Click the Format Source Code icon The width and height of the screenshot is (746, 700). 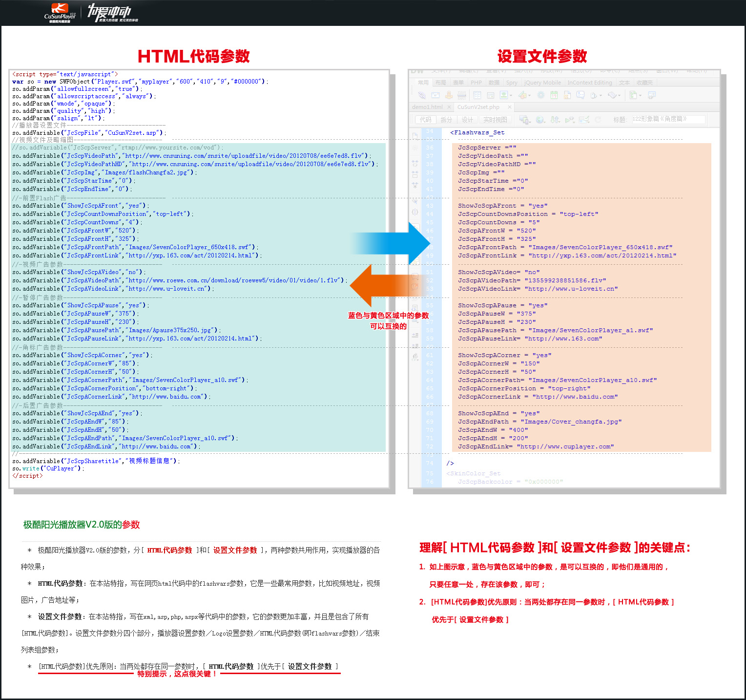415,357
